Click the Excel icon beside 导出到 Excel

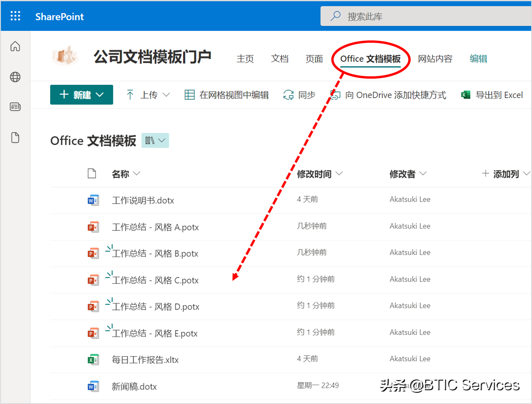click(466, 95)
